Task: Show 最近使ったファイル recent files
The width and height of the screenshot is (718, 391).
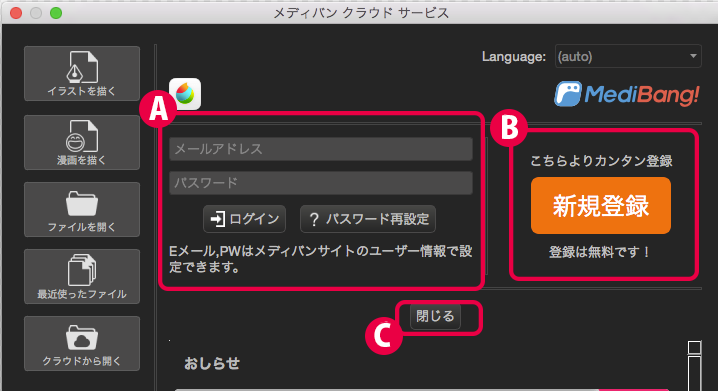Action: (82, 277)
